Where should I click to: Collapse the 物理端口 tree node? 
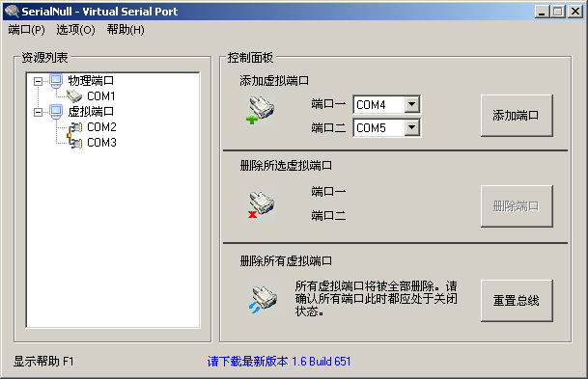coord(38,81)
